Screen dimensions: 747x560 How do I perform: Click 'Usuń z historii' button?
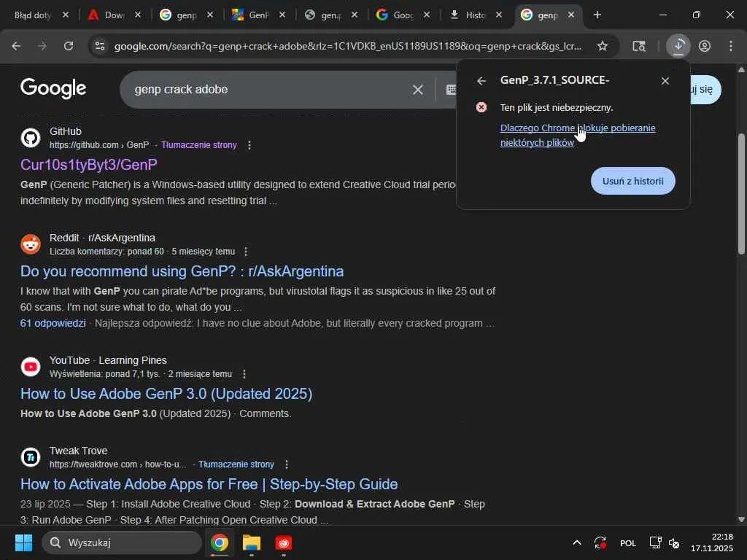point(632,181)
